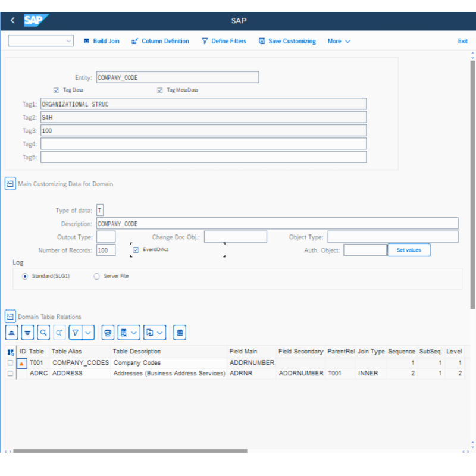The image size is (476, 476).
Task: Click the Exit link
Action: [462, 41]
